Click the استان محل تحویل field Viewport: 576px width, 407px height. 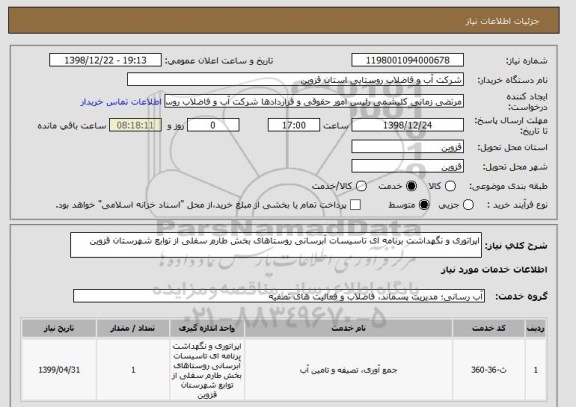click(407, 147)
